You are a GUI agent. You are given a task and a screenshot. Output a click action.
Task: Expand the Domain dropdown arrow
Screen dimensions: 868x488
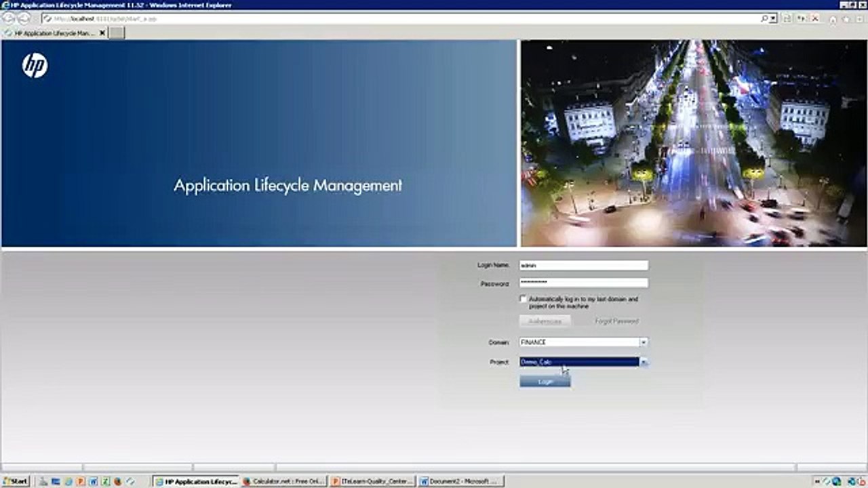(644, 342)
